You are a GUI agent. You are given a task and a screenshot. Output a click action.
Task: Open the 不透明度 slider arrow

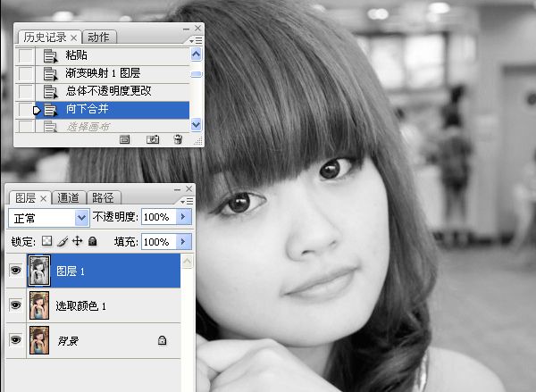(x=183, y=216)
